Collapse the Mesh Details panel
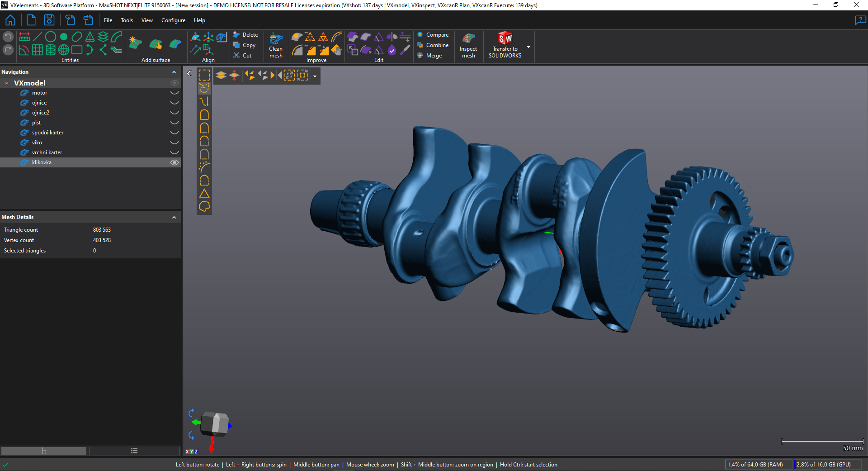Viewport: 868px width, 471px height. tap(174, 218)
